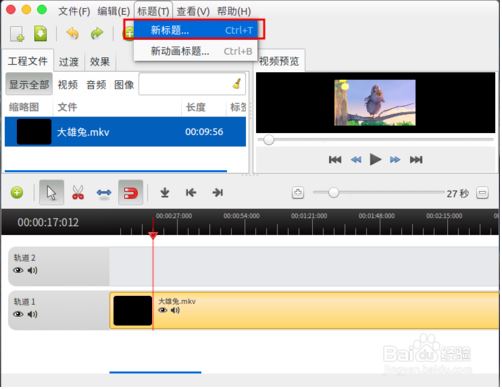This screenshot has width=502, height=389.
Task: Open the 帮助(H) menu
Action: 234,11
